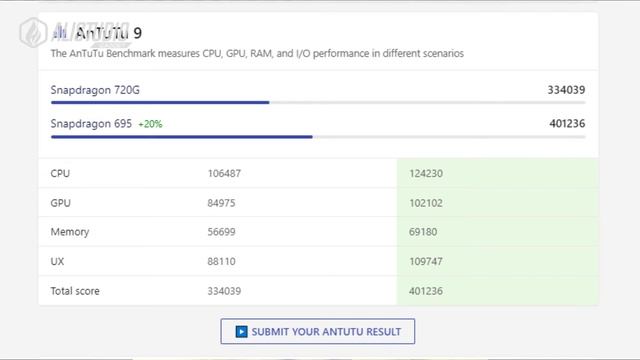640x360 pixels.
Task: Click the Snapdragon 695 label
Action: click(91, 124)
